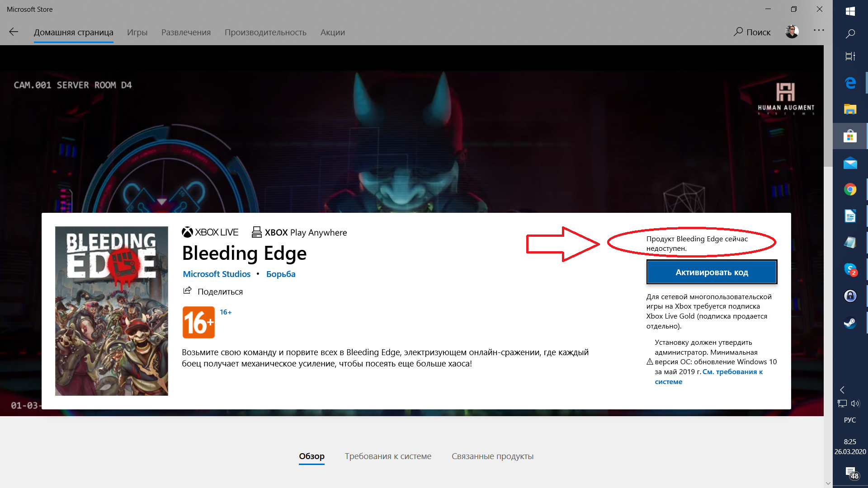The height and width of the screenshot is (488, 868).
Task: Select Требования к системе section tab
Action: pos(388,456)
